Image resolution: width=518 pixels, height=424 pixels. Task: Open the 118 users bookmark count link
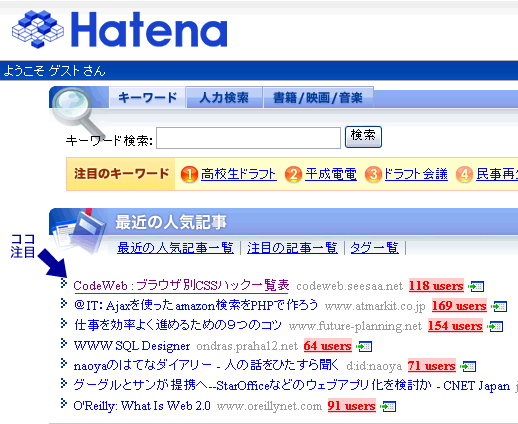click(436, 286)
